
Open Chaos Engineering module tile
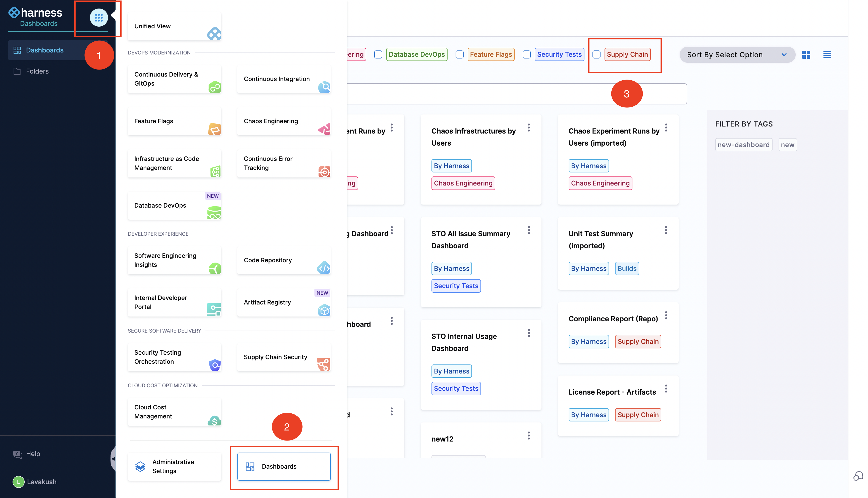(284, 121)
